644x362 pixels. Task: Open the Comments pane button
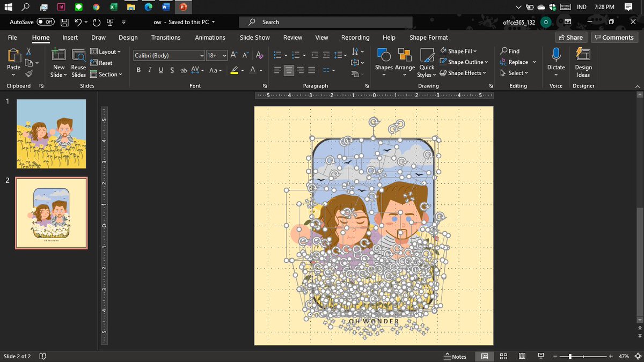point(613,38)
